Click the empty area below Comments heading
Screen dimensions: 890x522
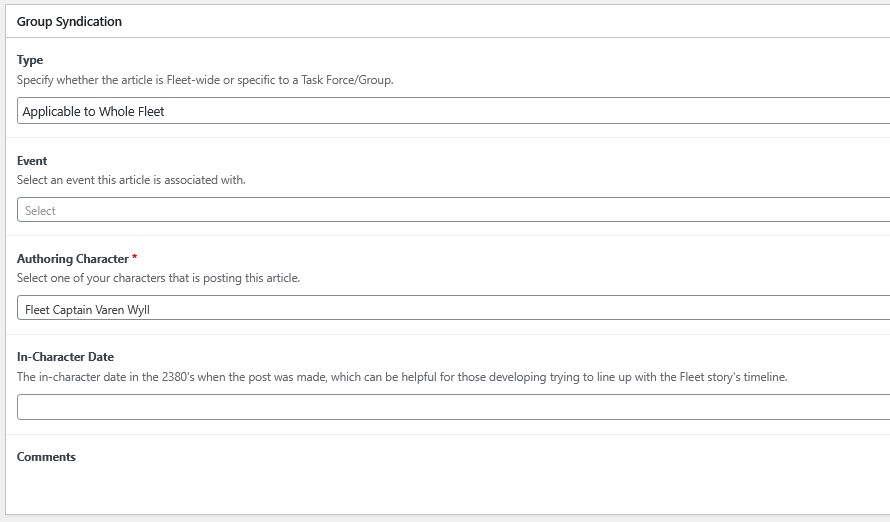400,490
